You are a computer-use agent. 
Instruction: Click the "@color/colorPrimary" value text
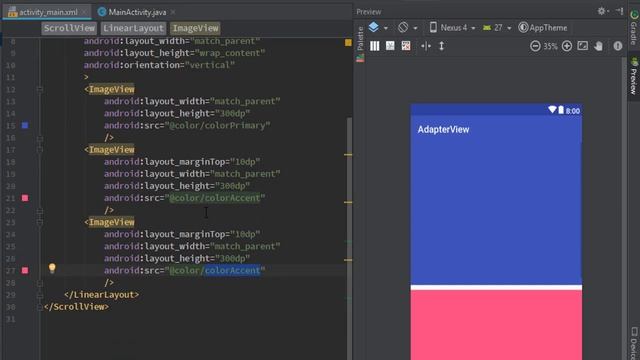pyautogui.click(x=217, y=125)
